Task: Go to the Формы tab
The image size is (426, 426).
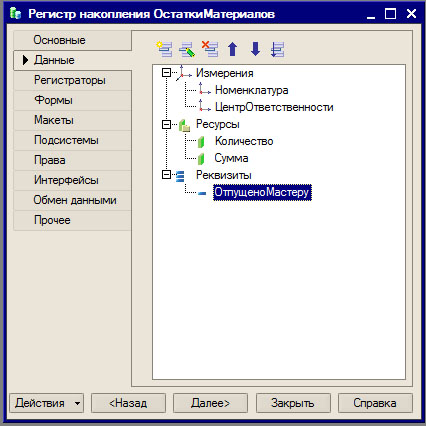Action: point(73,100)
